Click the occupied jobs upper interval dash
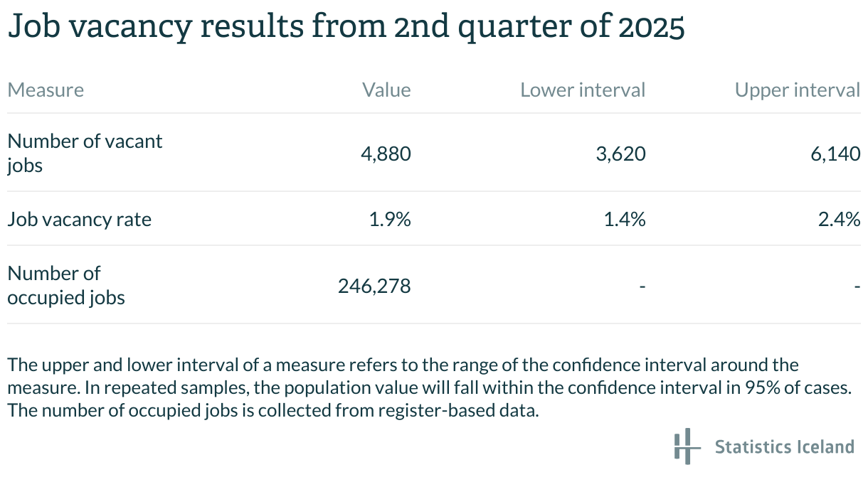Viewport: 868px width, 482px height. [857, 286]
